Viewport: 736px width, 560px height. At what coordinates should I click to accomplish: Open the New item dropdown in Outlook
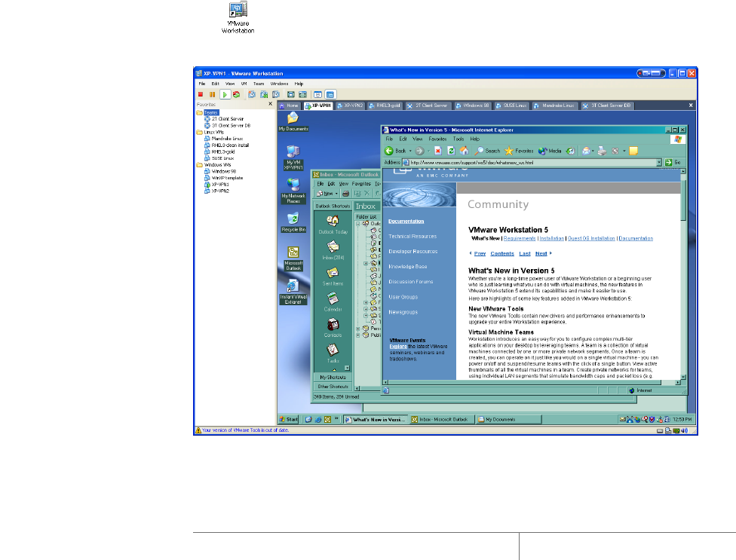click(336, 194)
